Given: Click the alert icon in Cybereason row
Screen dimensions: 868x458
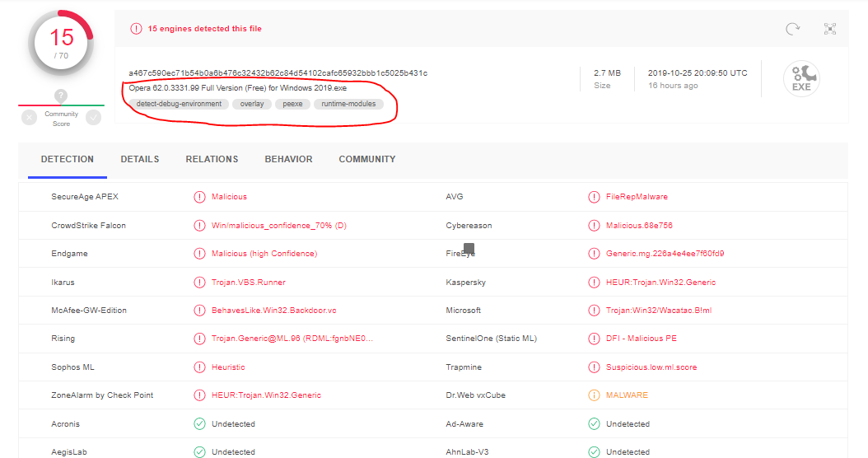Looking at the screenshot, I should coord(594,226).
